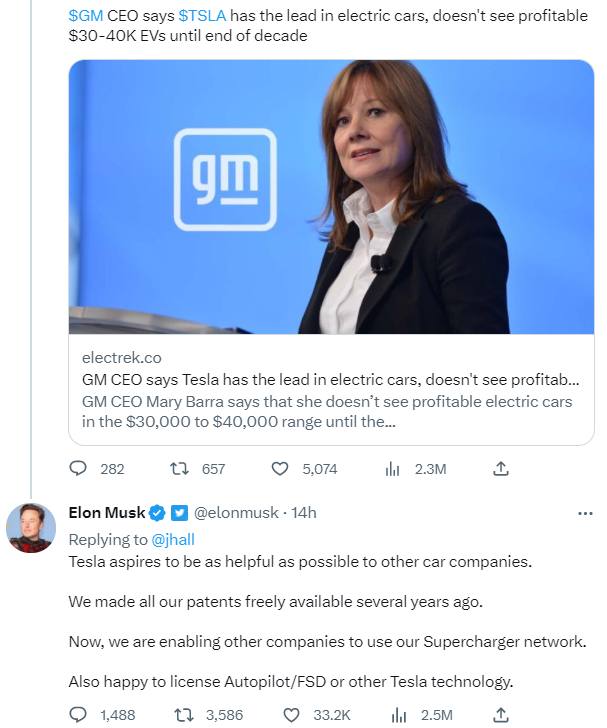Like Elon Musk's reply with 33.2K likes
This screenshot has width=607, height=728.
pyautogui.click(x=292, y=714)
